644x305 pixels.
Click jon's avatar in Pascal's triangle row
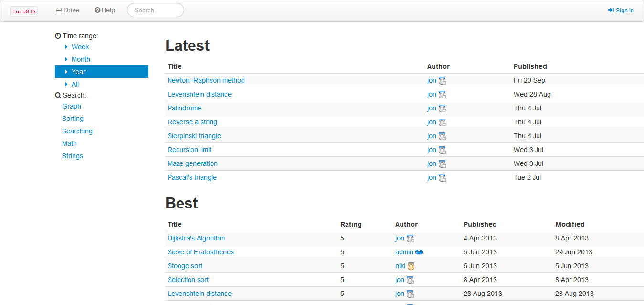(x=442, y=178)
